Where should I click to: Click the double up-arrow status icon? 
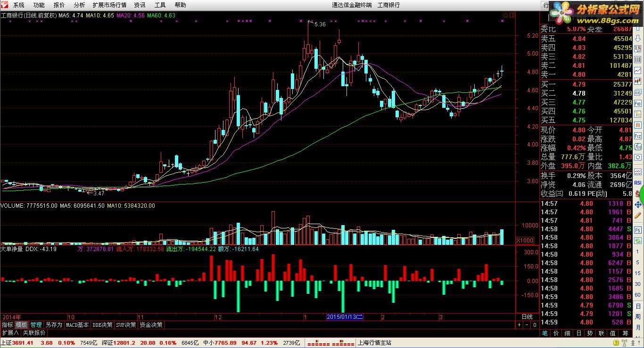pyautogui.click(x=633, y=343)
